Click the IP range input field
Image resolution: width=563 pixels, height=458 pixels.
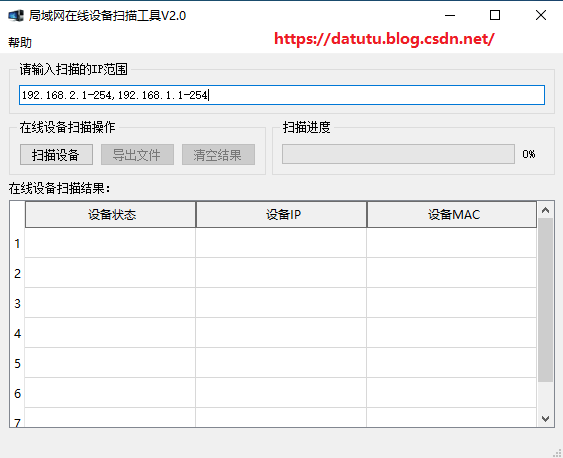pos(282,95)
